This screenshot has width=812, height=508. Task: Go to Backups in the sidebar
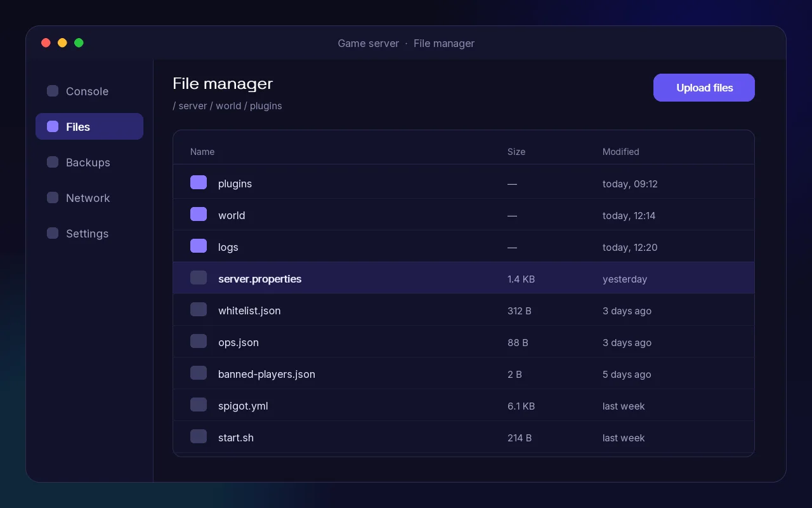(x=89, y=162)
